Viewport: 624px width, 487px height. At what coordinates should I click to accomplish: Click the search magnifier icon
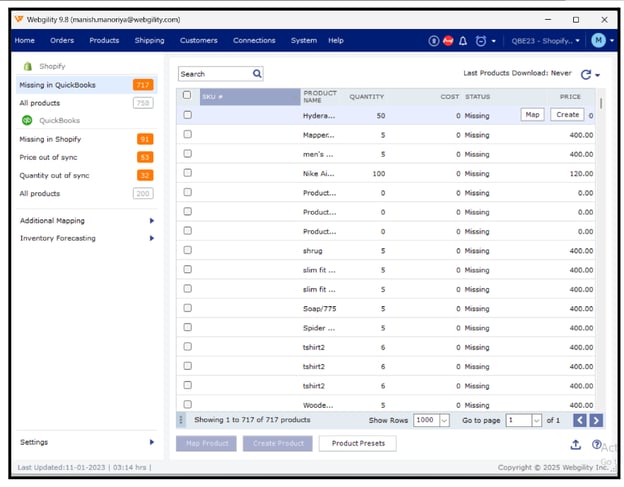pyautogui.click(x=257, y=73)
